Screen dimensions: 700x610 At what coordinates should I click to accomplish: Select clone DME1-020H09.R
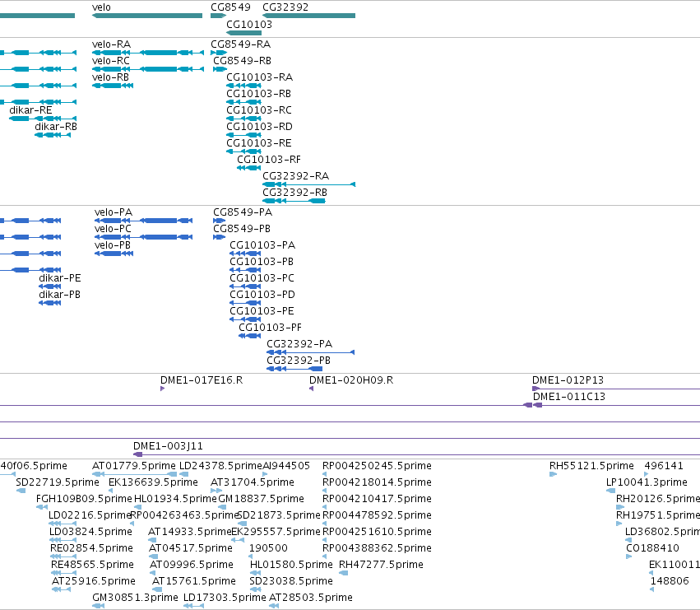pos(351,381)
